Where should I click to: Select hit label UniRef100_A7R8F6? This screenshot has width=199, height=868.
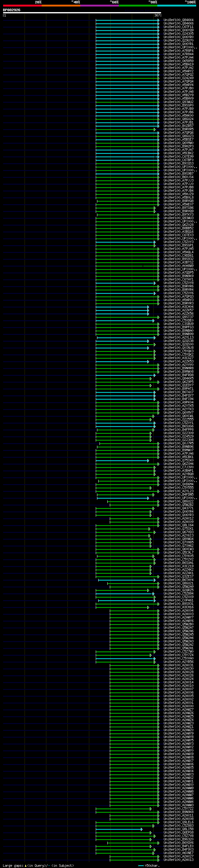click(x=178, y=51)
